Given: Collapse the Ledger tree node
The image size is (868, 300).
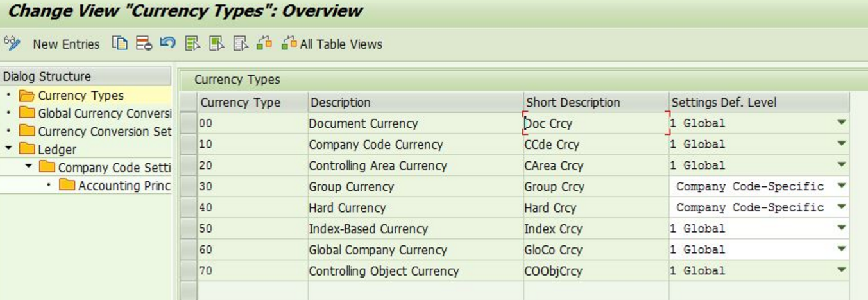Looking at the screenshot, I should 9,149.
